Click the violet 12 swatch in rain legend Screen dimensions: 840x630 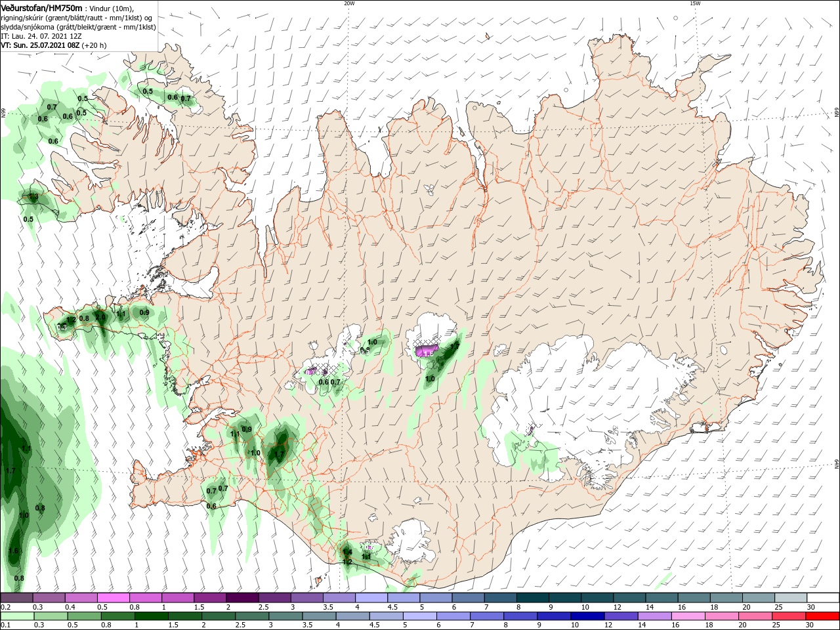pos(621,616)
